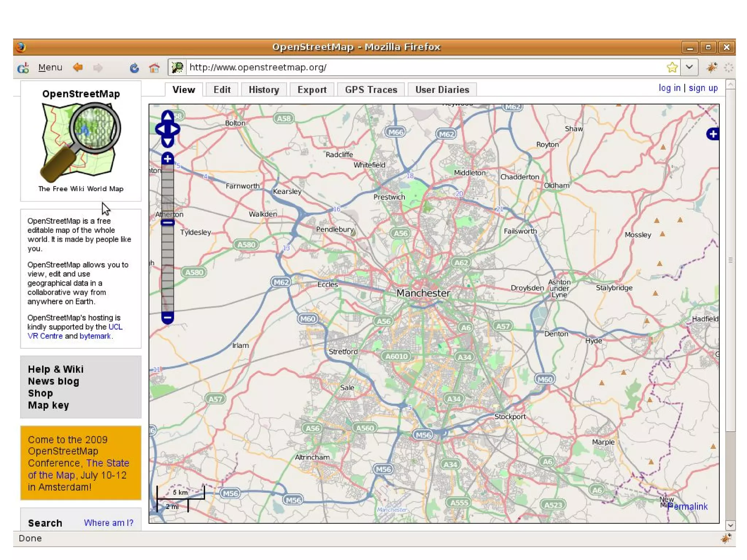Image resolution: width=747 pixels, height=560 pixels.
Task: Pan the map down with the arrow control
Action: [167, 141]
